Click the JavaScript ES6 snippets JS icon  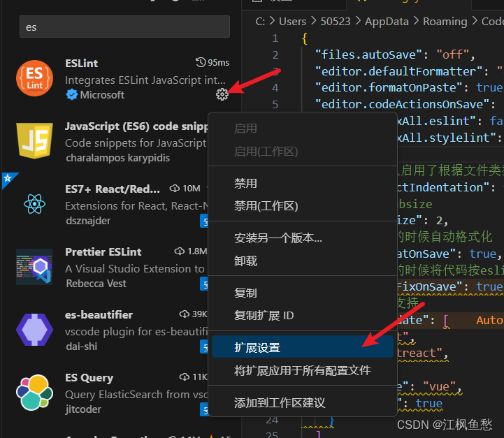34,140
